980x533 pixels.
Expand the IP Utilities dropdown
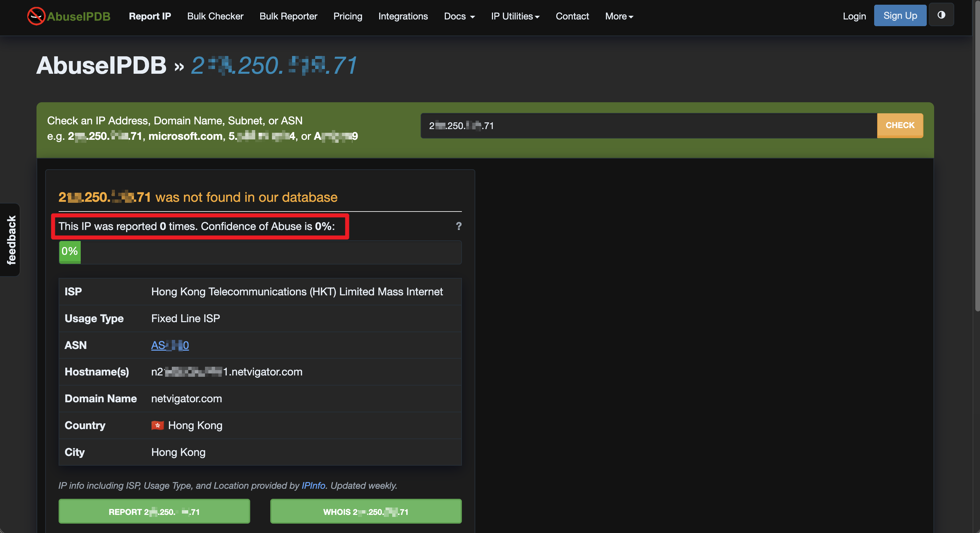(x=515, y=16)
